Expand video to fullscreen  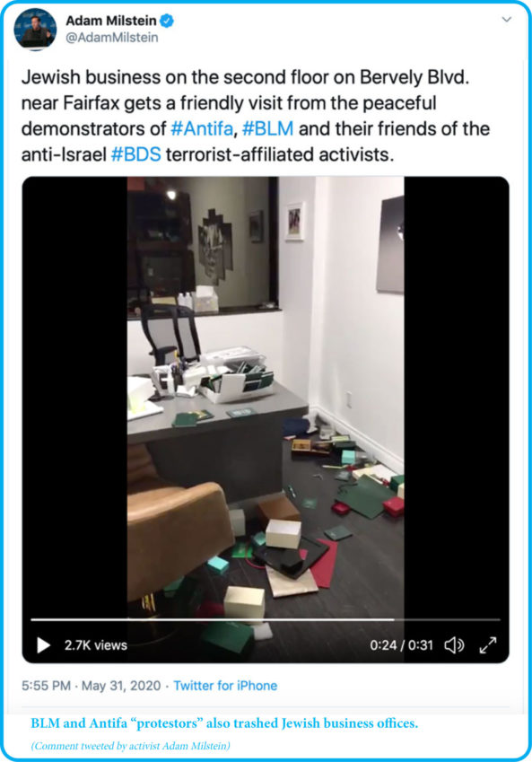488,645
